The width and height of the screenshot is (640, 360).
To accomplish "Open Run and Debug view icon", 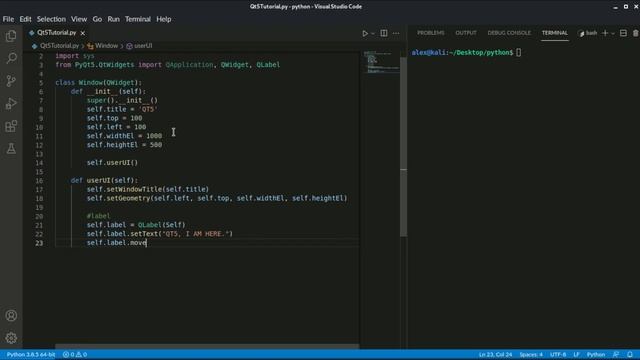I will click(x=11, y=103).
